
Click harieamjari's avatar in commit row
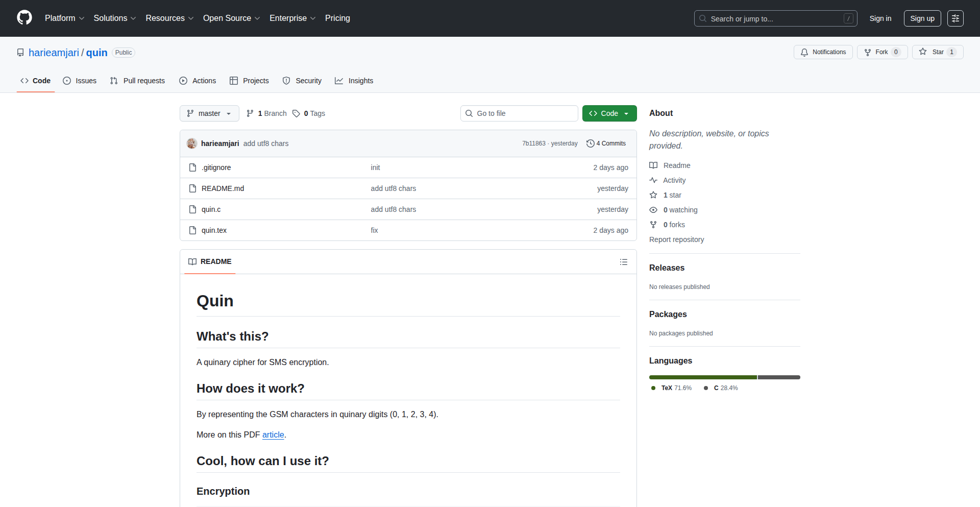(x=192, y=143)
